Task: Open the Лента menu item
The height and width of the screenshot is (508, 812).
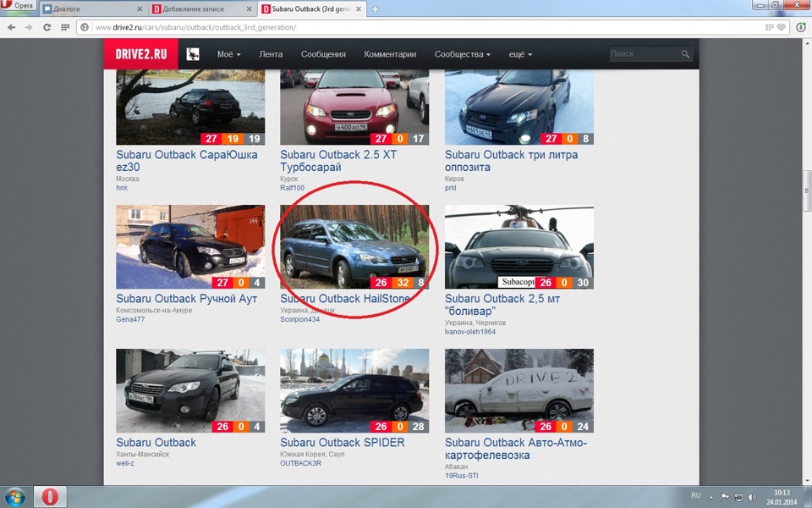Action: (x=271, y=54)
